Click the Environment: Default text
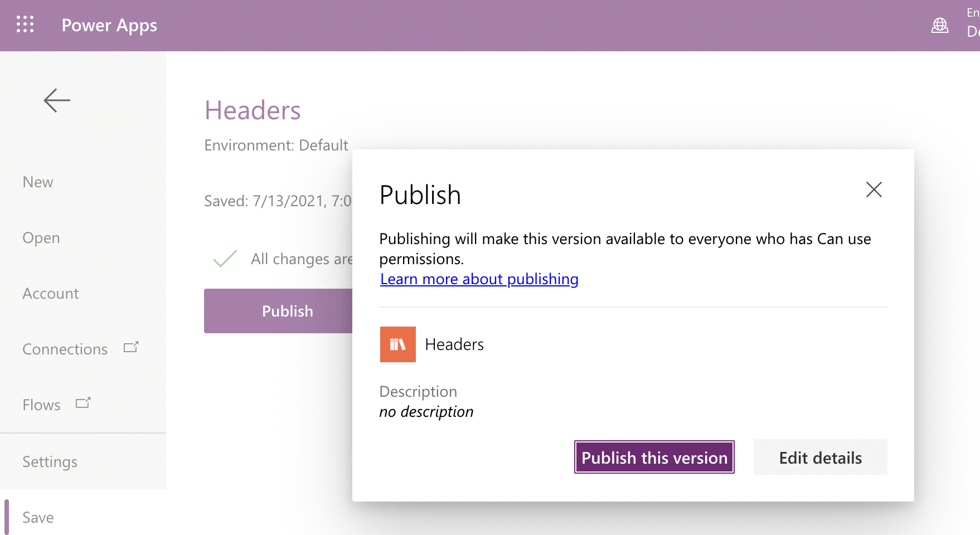 click(276, 145)
